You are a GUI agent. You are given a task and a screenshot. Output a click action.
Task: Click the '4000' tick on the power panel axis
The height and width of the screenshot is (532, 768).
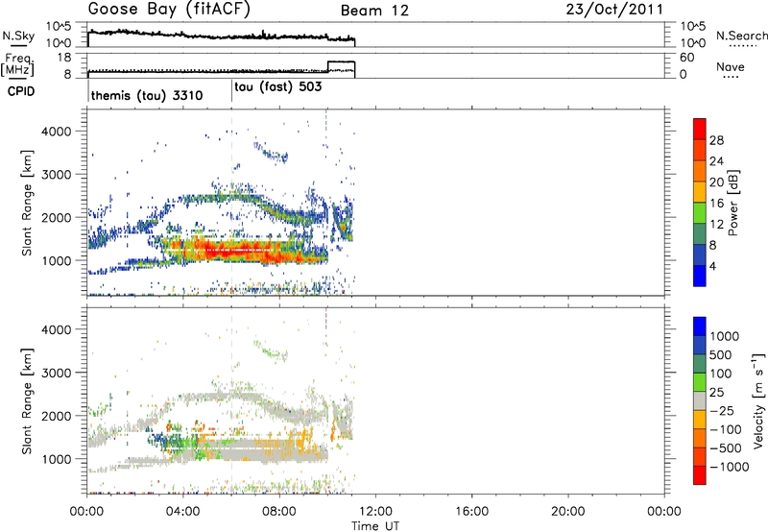pyautogui.click(x=56, y=132)
